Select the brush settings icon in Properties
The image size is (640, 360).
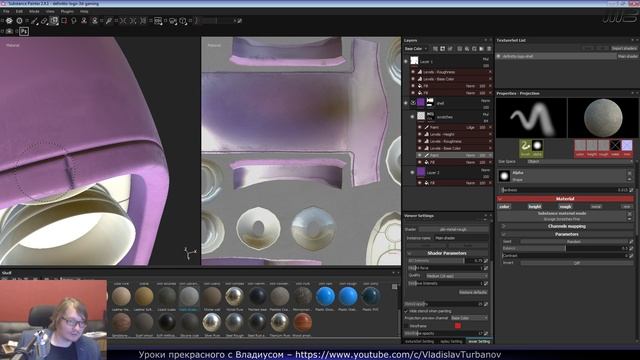(525, 147)
